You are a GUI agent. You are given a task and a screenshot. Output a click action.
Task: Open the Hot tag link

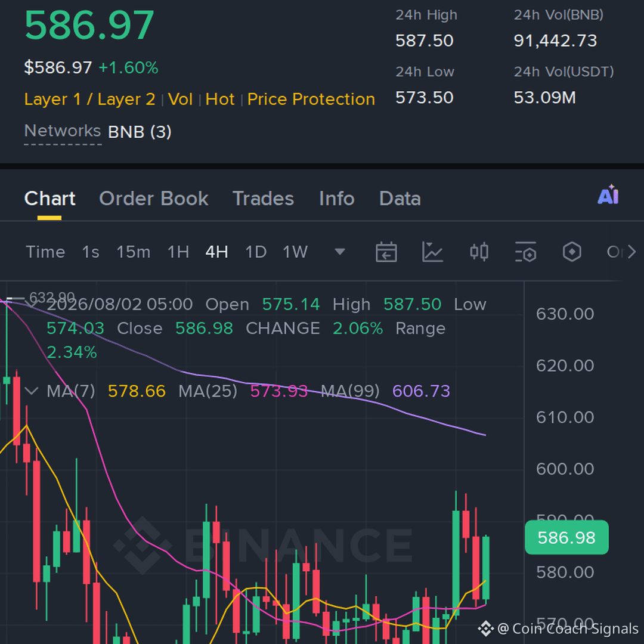[x=220, y=99]
